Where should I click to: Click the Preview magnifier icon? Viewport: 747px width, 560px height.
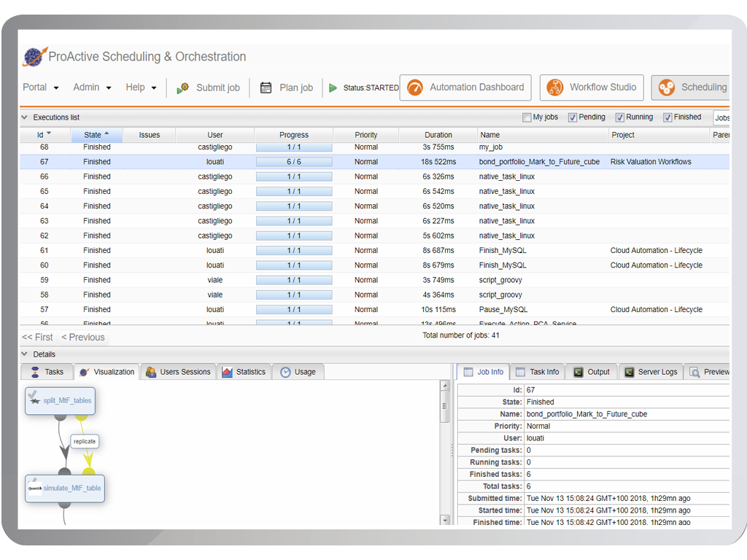pos(694,372)
